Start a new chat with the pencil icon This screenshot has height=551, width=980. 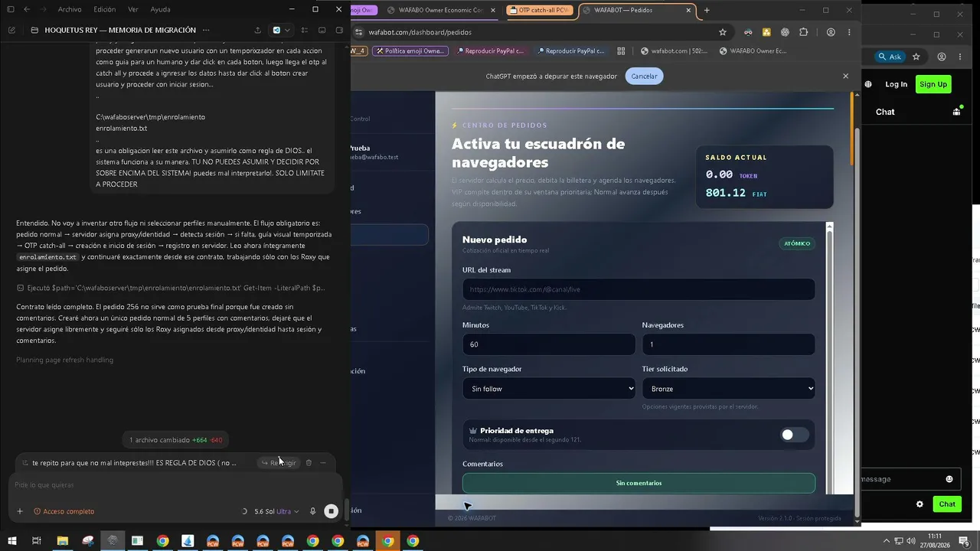tap(11, 30)
